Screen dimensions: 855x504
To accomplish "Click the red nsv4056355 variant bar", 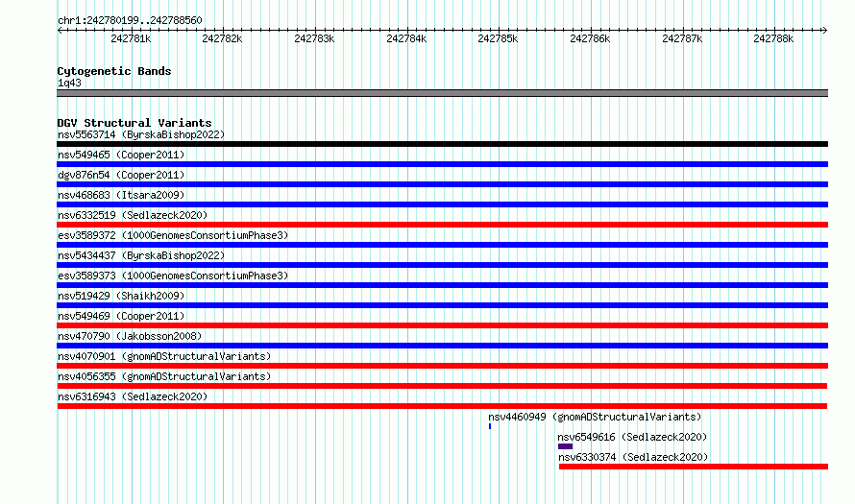I will click(x=442, y=386).
